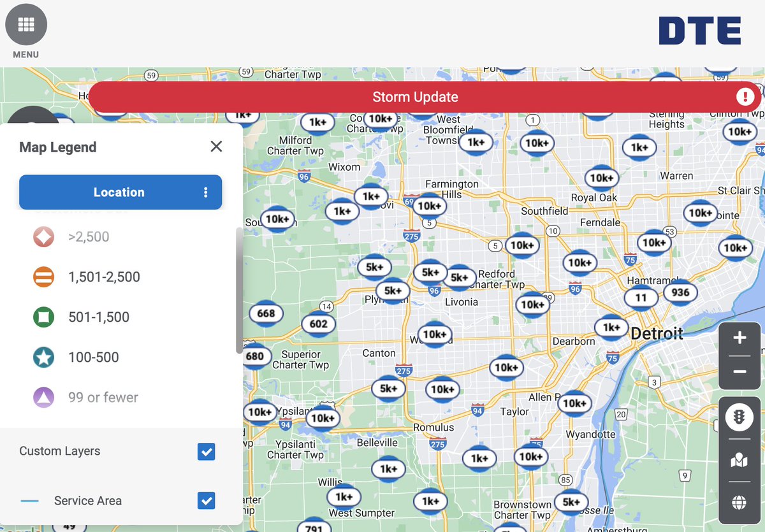
Task: Click the orange 1,501-2,500 legend icon
Action: tap(44, 277)
